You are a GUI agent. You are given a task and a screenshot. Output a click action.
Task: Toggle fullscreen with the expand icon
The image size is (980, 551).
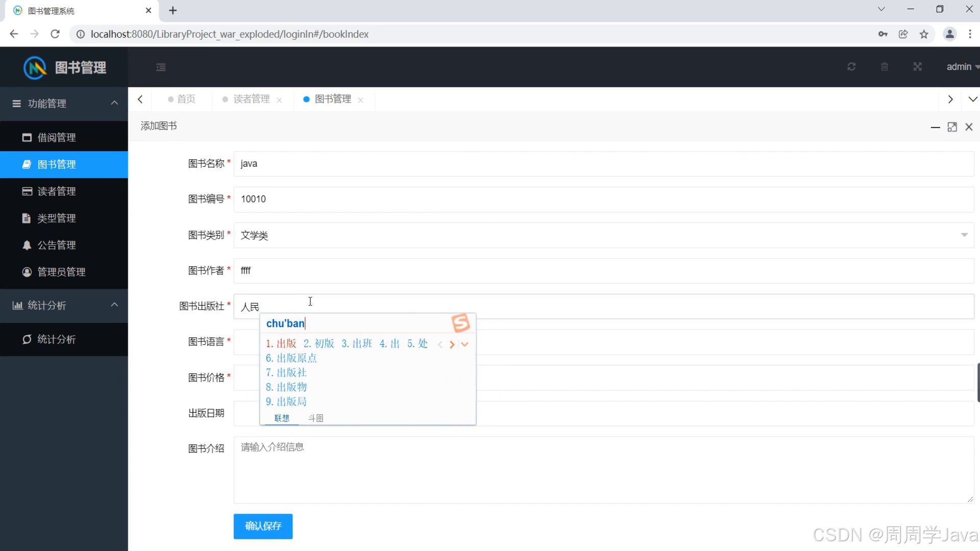(917, 67)
